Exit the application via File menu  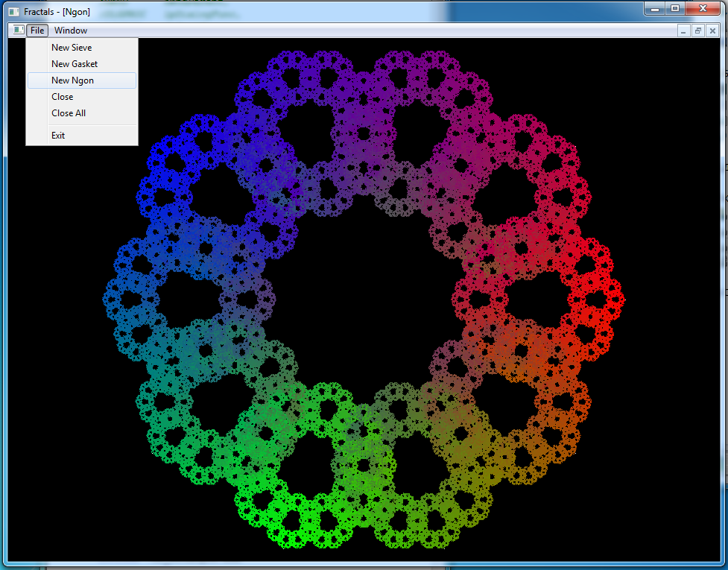[x=58, y=136]
